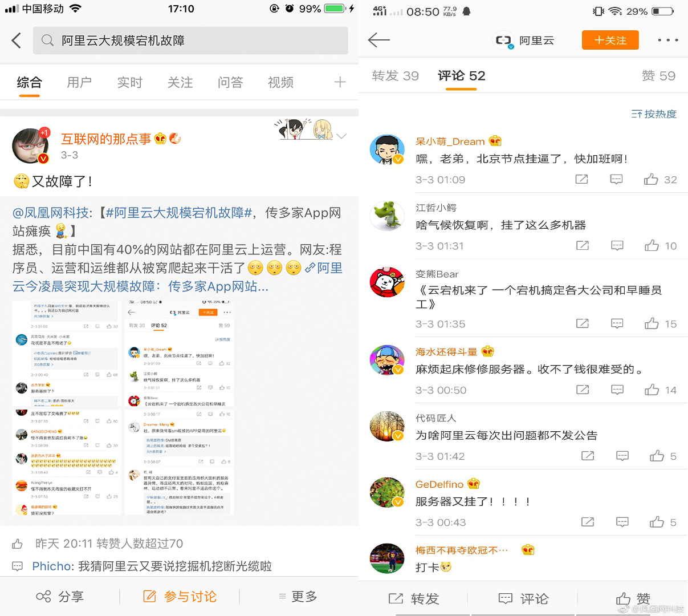Repost the 呆小萌_Dream comment
The width and height of the screenshot is (688, 616).
point(581,180)
